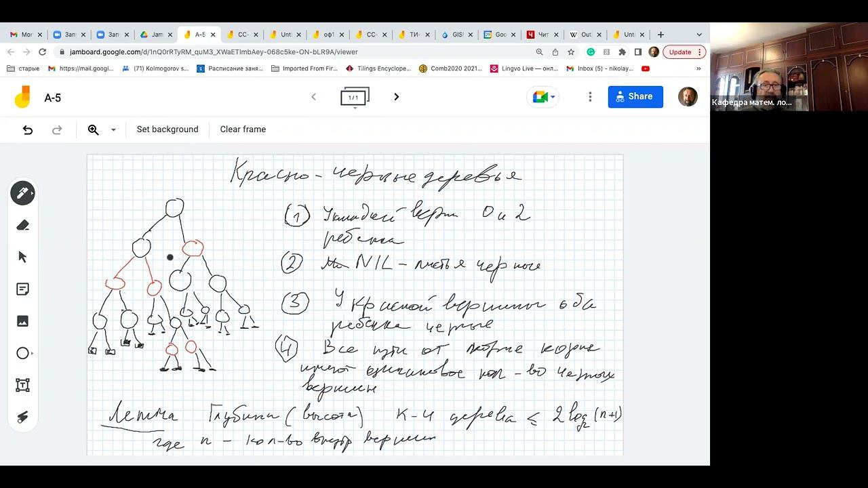
Task: Open the старые bookmarks folder
Action: point(23,68)
